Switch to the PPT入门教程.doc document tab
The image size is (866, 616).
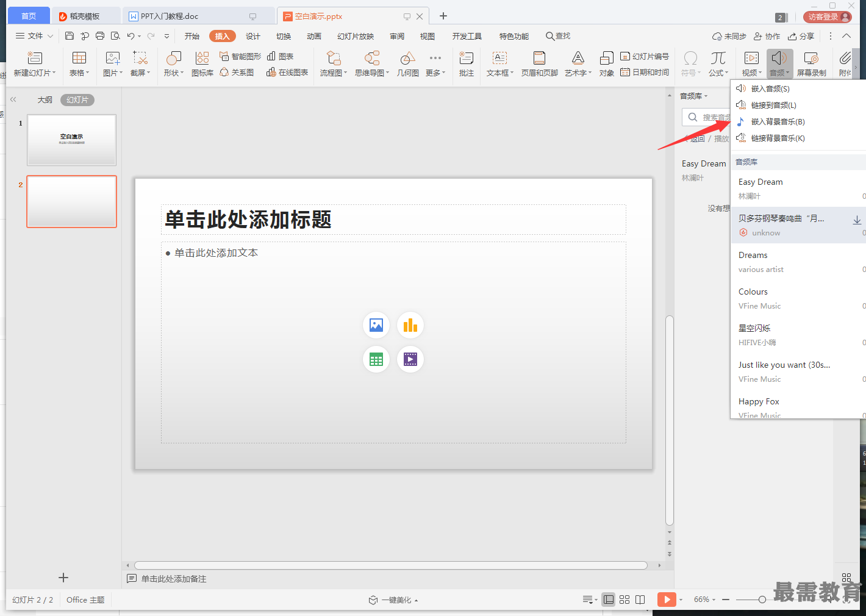click(198, 16)
